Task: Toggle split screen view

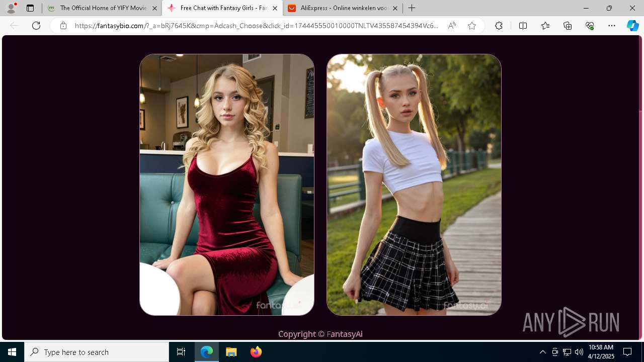Action: click(523, 26)
